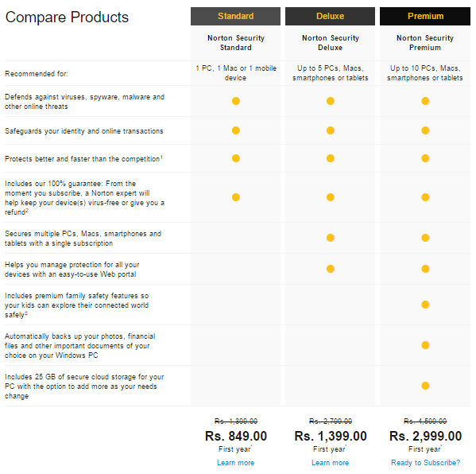
Task: Click Premium dot for automatic backup row
Action: click(x=425, y=345)
